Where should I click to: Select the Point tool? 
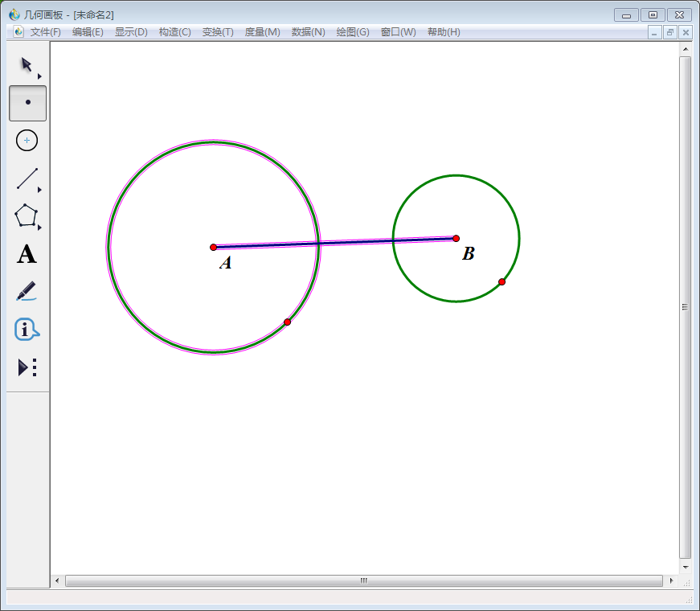click(27, 103)
